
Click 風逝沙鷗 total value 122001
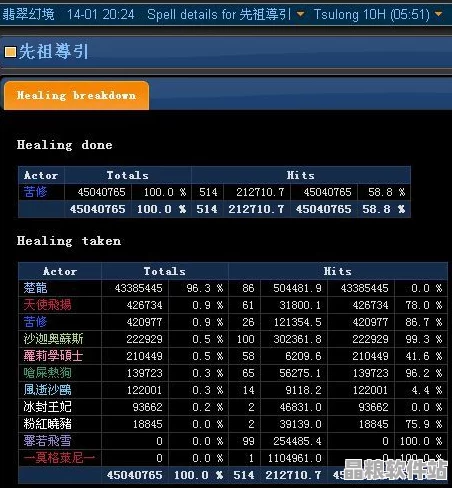click(144, 390)
